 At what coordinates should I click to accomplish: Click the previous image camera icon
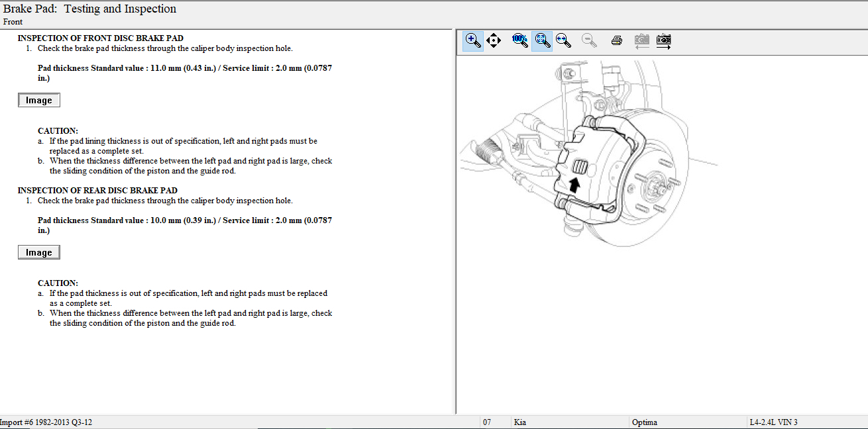pos(641,40)
